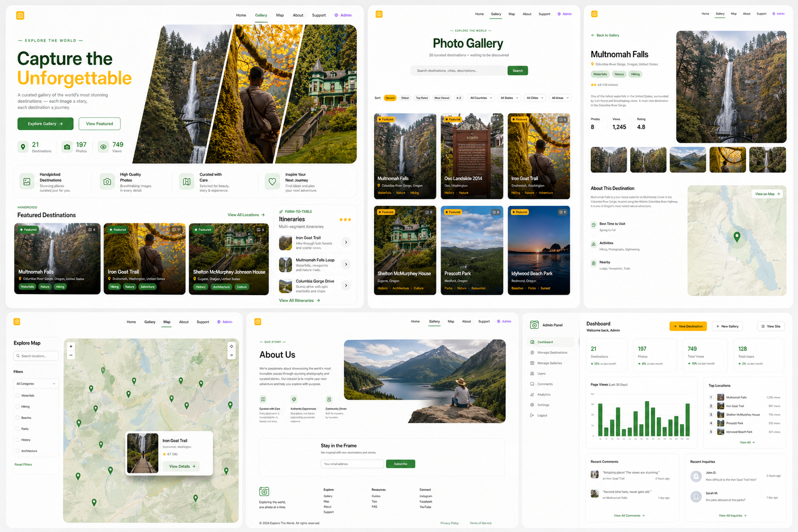This screenshot has height=532, width=798.
Task: Select the Oldest sort option
Action: [405, 98]
